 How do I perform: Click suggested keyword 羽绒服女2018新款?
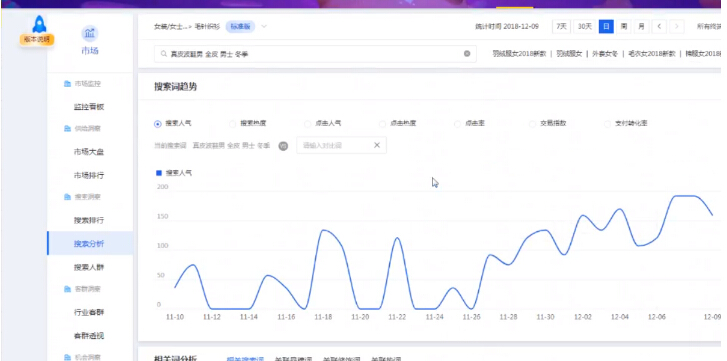519,54
